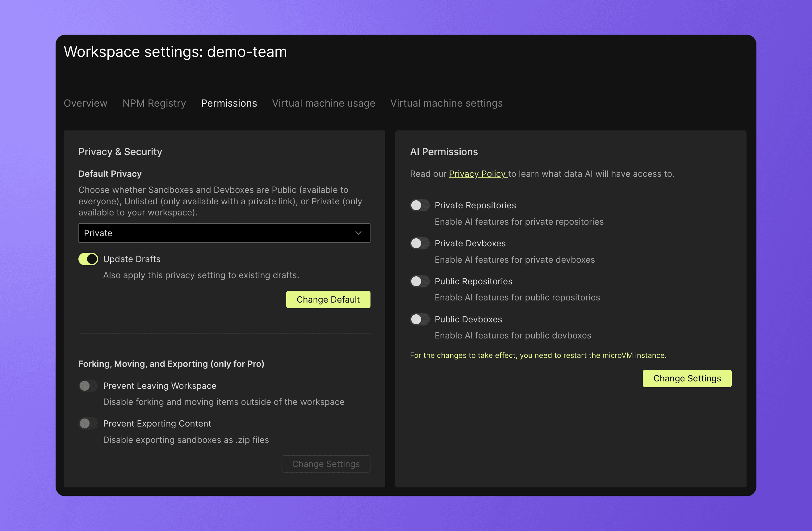812x531 pixels.
Task: Open the Default Privacy dropdown
Action: [218, 233]
